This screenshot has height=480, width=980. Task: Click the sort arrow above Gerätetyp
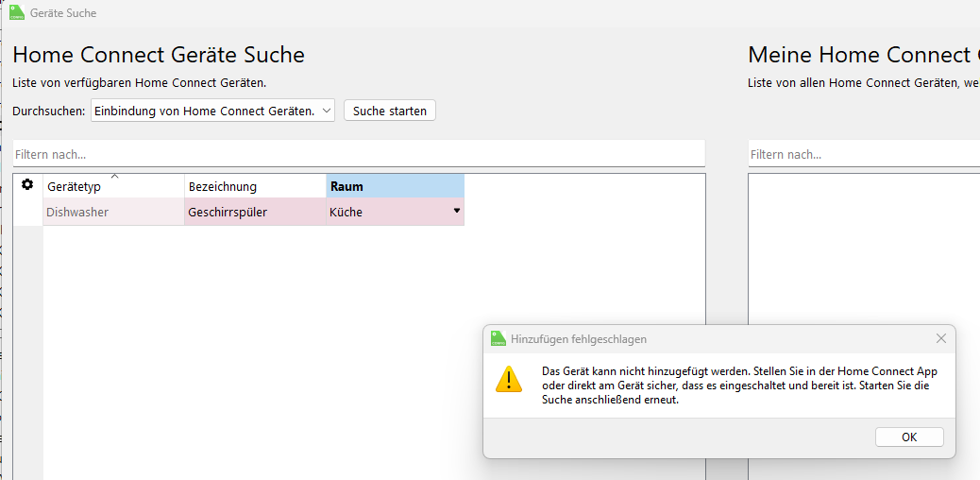click(x=114, y=177)
